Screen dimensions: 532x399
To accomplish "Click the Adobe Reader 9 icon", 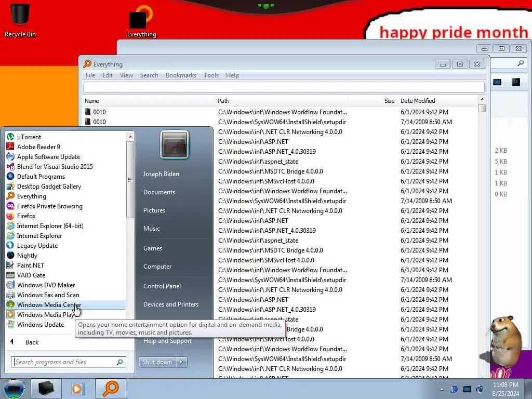I will pyautogui.click(x=10, y=147).
